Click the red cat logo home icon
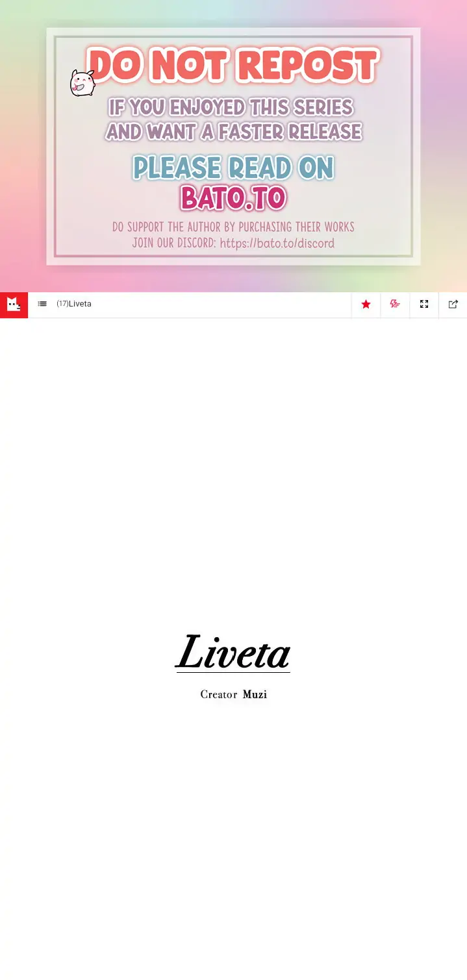The height and width of the screenshot is (980, 467). (14, 305)
